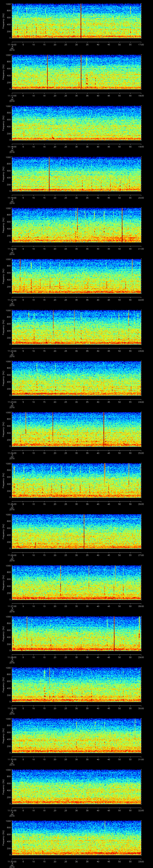
Task: Click the Frequency (Hz) axis label of the 11:30:00 panel
Action: pyautogui.click(x=3, y=736)
